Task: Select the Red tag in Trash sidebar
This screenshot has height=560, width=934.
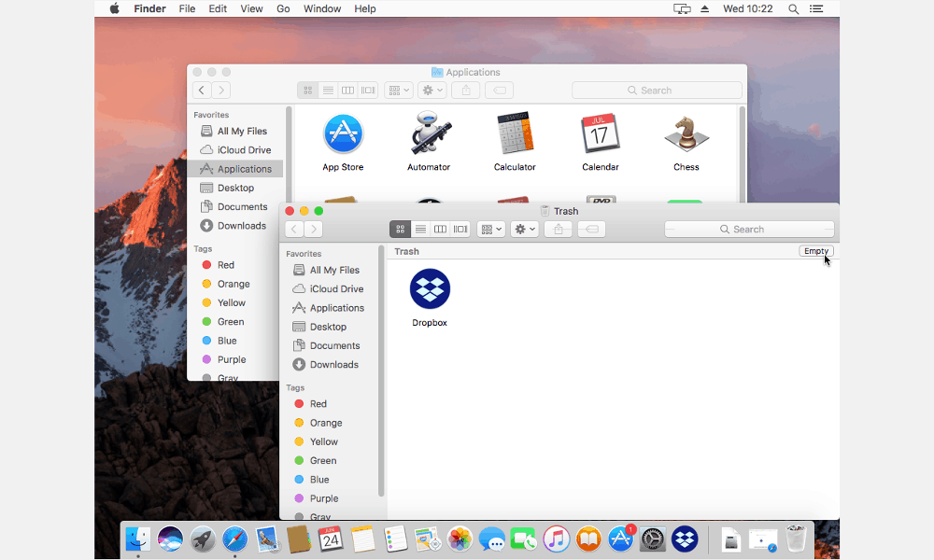Action: click(x=311, y=403)
